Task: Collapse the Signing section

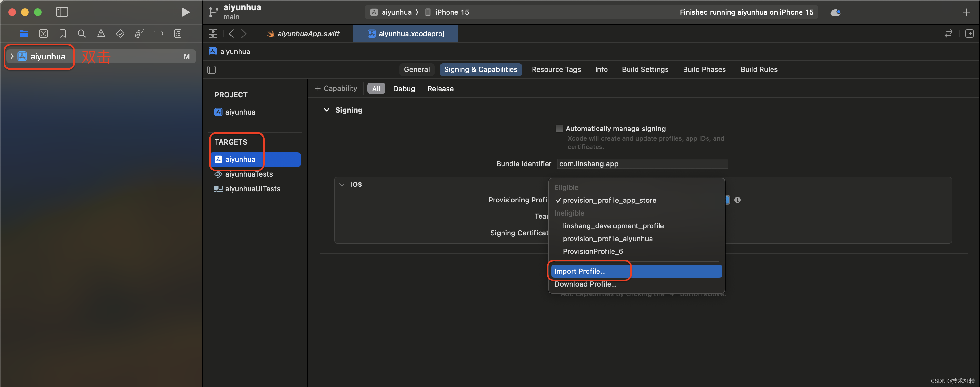Action: 327,110
